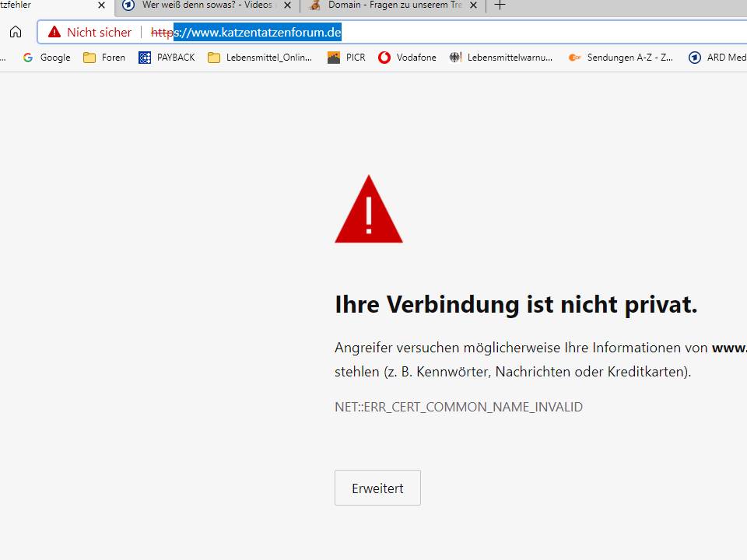Open the Google bookmark

coord(47,58)
